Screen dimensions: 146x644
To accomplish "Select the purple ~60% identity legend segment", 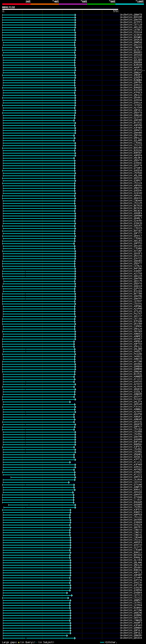I will click(73, 4).
